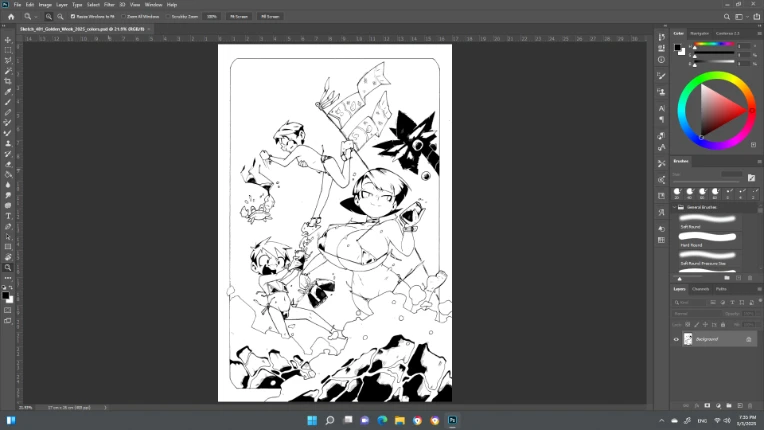Switch to the Channels tab
The height and width of the screenshot is (430, 764).
pyautogui.click(x=700, y=289)
